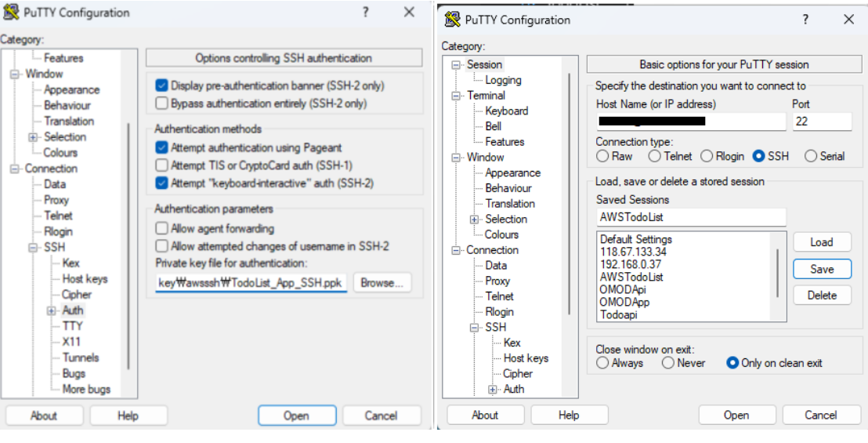Click saved sessions list scrollbar

[779, 273]
